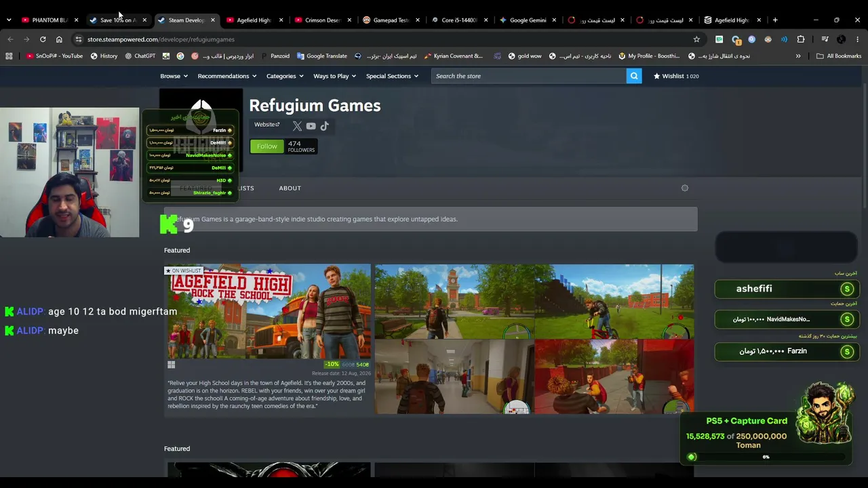The image size is (868, 488).
Task: Open the green extension icon next to the star
Action: click(x=719, y=39)
